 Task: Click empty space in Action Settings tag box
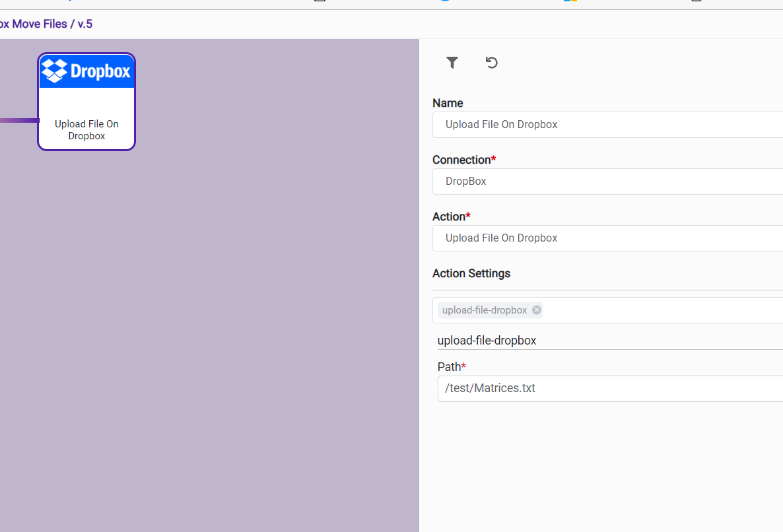(660, 310)
